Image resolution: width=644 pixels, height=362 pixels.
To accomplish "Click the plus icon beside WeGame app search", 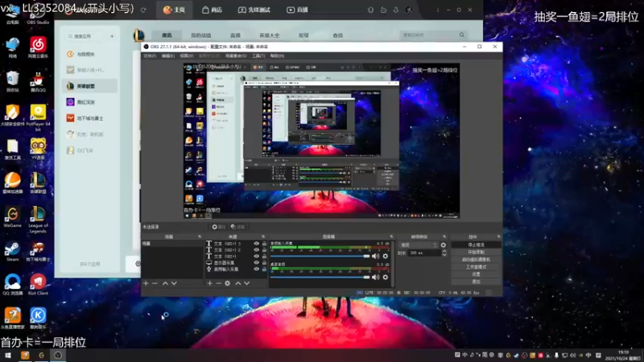I will [112, 36].
